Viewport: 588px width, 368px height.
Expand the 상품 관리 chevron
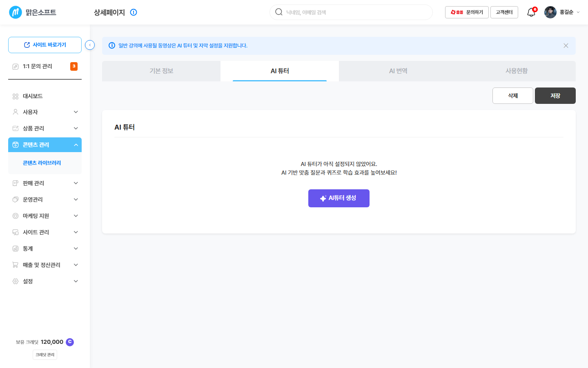[x=76, y=128]
